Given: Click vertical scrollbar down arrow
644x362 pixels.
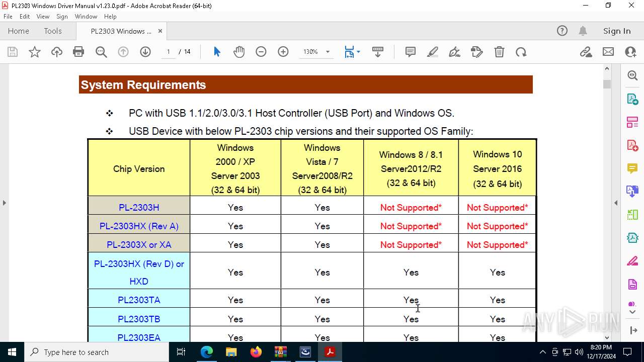Looking at the screenshot, I should click(x=607, y=337).
